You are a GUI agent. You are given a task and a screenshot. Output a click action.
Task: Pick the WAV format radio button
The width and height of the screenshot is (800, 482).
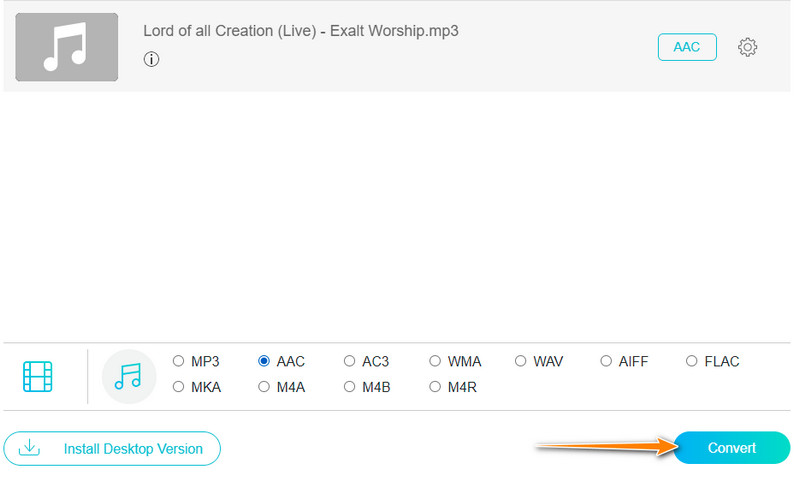pos(521,361)
